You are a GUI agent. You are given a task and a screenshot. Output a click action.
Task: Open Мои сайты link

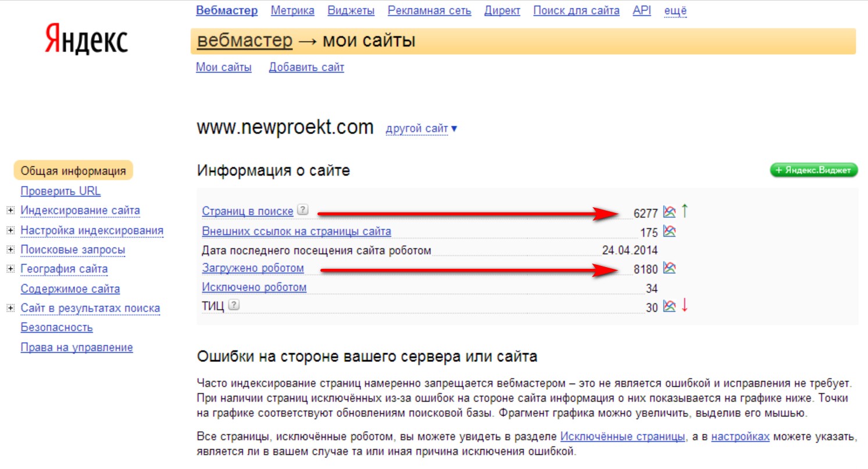[x=224, y=67]
